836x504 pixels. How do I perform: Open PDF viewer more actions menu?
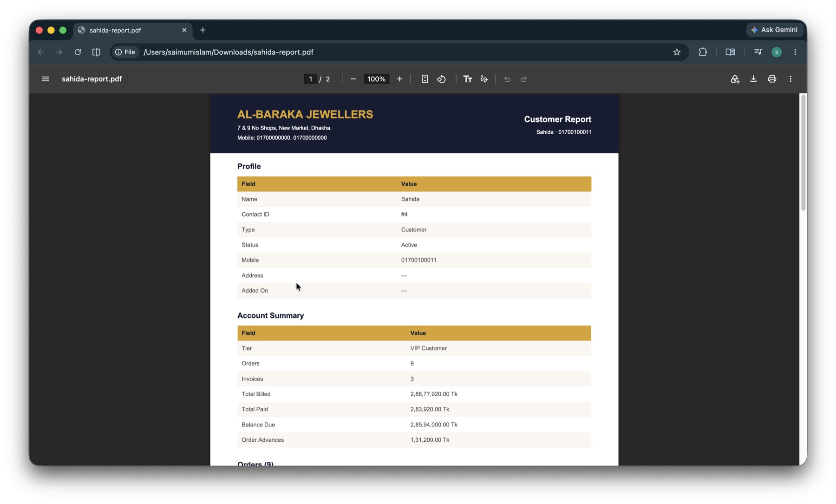pos(790,79)
